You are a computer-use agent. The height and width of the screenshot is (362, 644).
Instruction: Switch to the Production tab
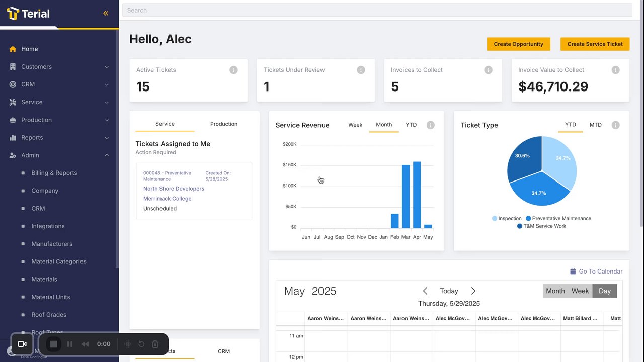[x=223, y=124]
